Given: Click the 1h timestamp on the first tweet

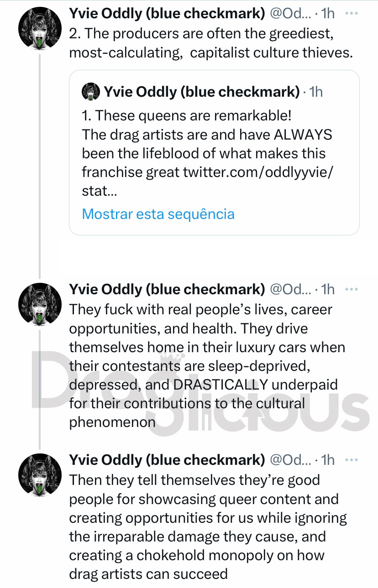Looking at the screenshot, I should click(328, 14).
